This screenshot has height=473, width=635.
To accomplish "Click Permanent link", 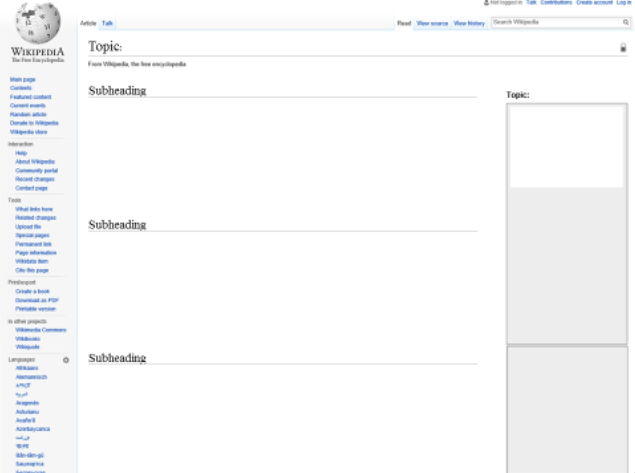I will tap(34, 244).
